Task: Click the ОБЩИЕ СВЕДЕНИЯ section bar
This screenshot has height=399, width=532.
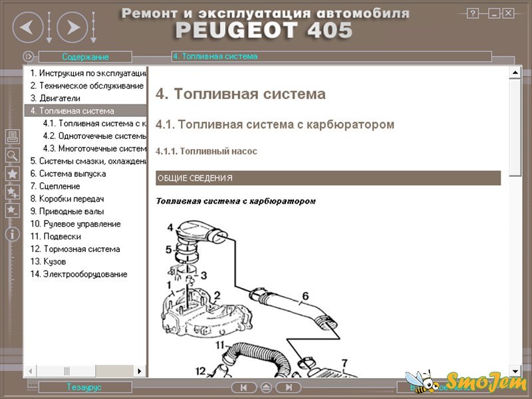Action: 328,178
